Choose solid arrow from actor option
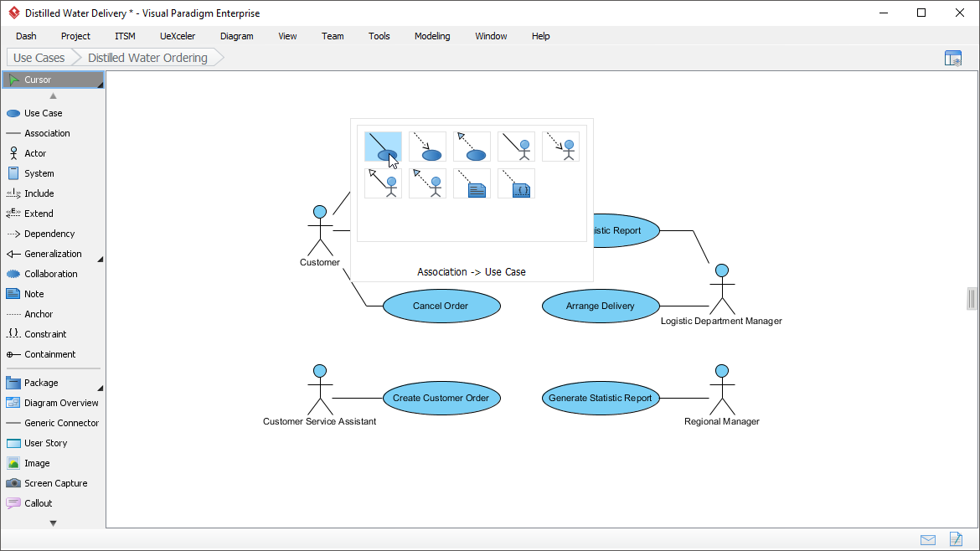The width and height of the screenshot is (980, 551). pos(383,183)
